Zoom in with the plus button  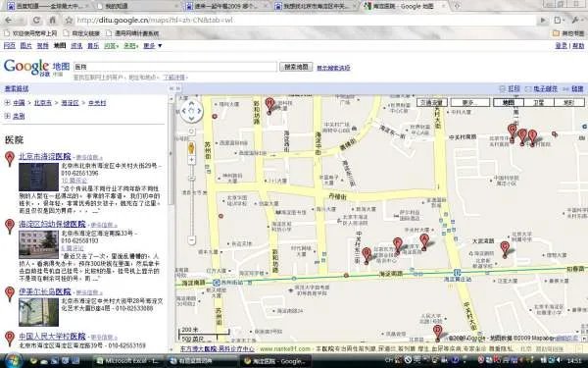191,160
